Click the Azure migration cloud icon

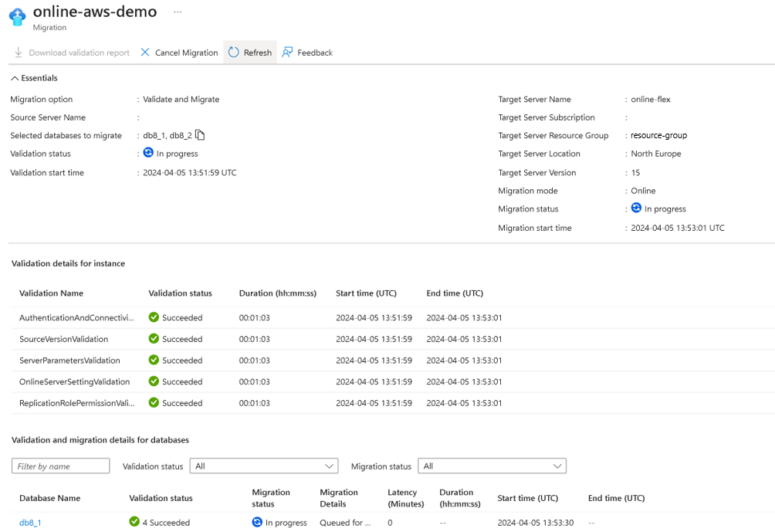point(17,17)
